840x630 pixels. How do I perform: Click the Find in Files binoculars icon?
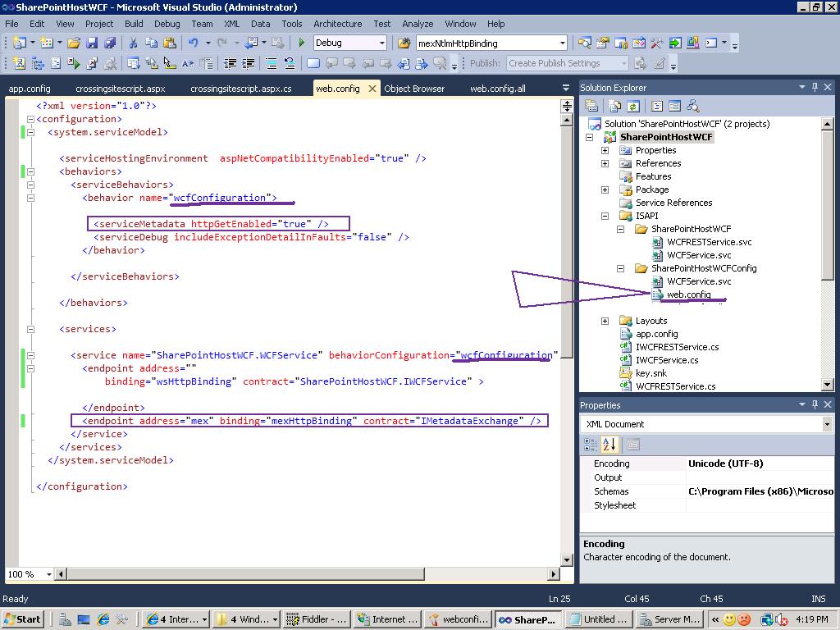tap(404, 43)
